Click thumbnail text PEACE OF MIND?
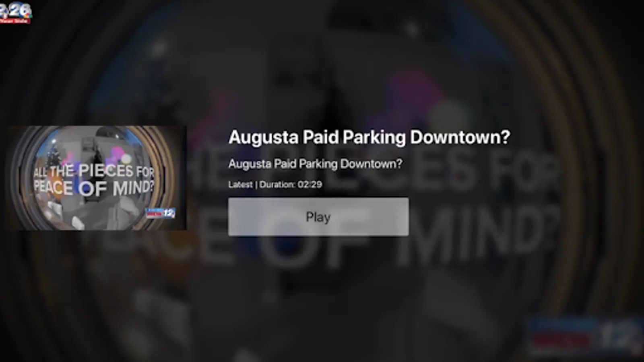This screenshot has height=362, width=644. point(94,188)
